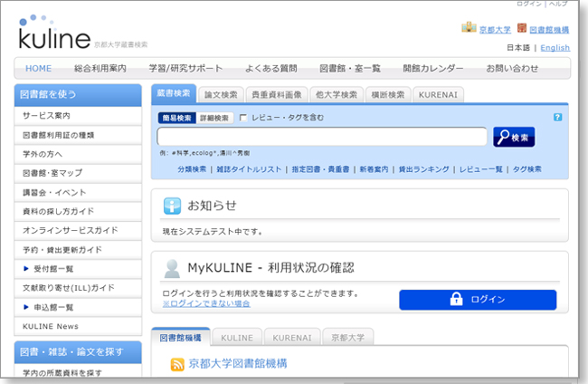588x384 pixels.
Task: Open the タグ検索 link
Action: (526, 169)
